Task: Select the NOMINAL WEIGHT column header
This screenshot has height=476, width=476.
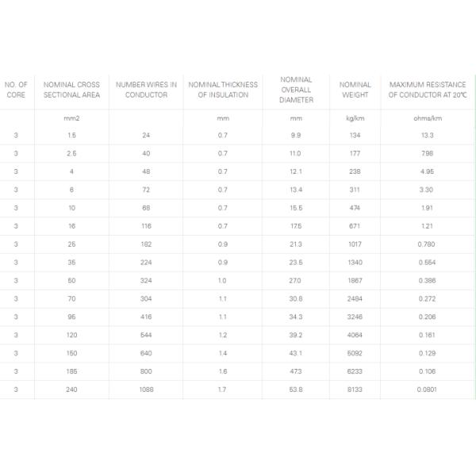Action: 355,90
